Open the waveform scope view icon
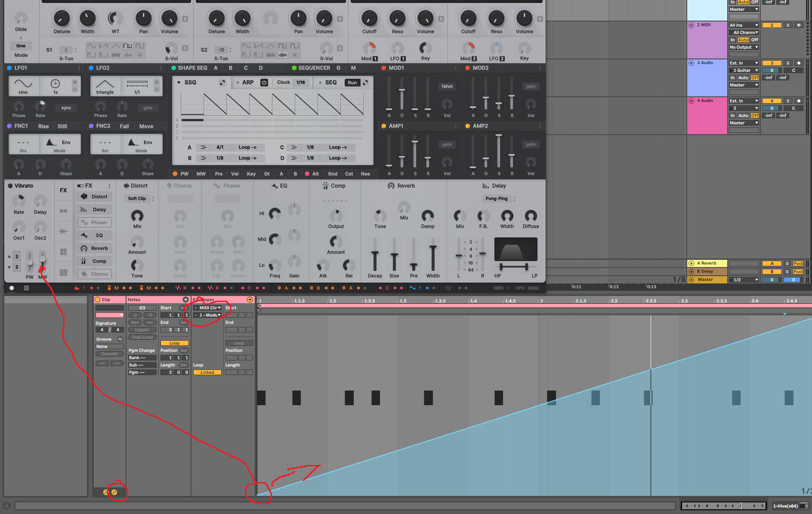This screenshot has width=812, height=514. pyautogui.click(x=63, y=231)
